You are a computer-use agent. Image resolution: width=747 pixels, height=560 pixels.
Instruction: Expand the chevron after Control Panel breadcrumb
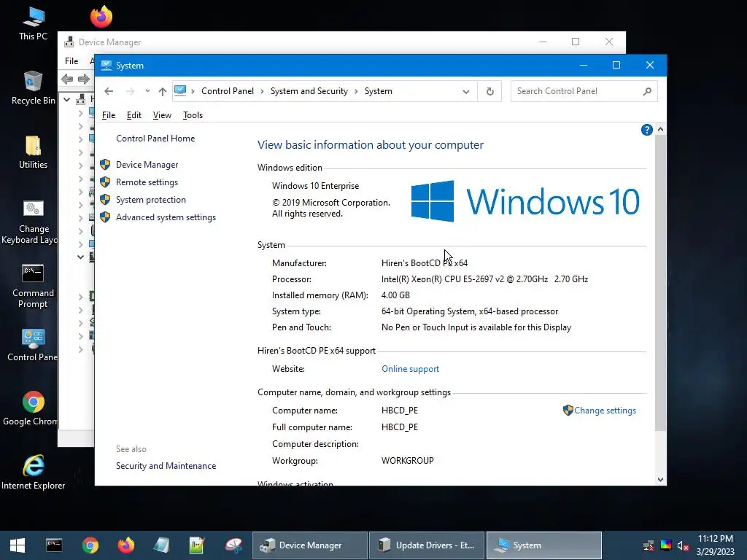(x=262, y=91)
